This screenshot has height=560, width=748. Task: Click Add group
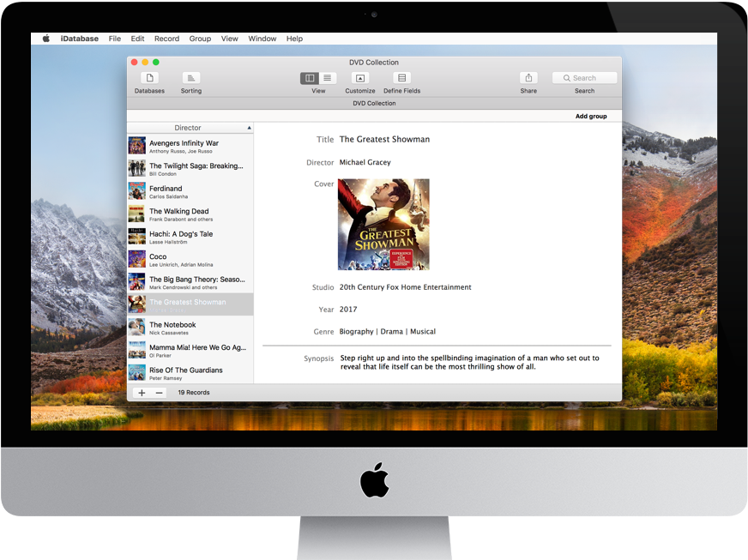pyautogui.click(x=591, y=115)
